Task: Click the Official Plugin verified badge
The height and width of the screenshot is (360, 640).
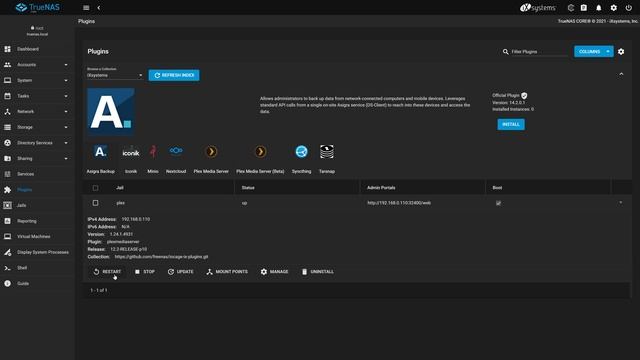Action: coord(524,96)
